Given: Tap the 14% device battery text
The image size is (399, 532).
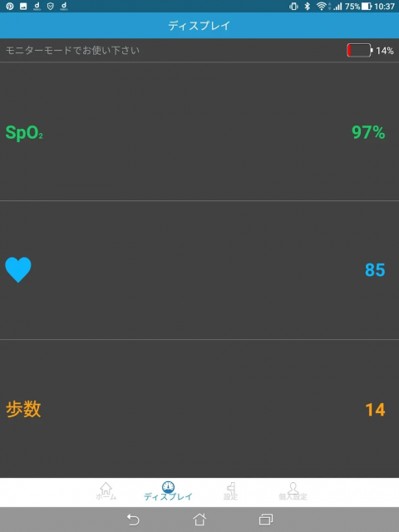Looking at the screenshot, I should (x=385, y=51).
